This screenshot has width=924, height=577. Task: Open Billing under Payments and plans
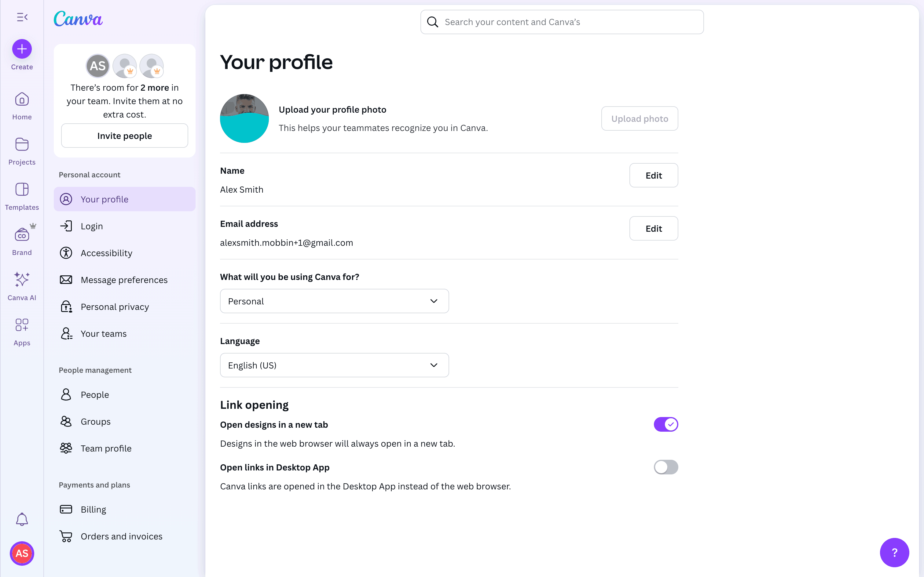[x=94, y=510]
